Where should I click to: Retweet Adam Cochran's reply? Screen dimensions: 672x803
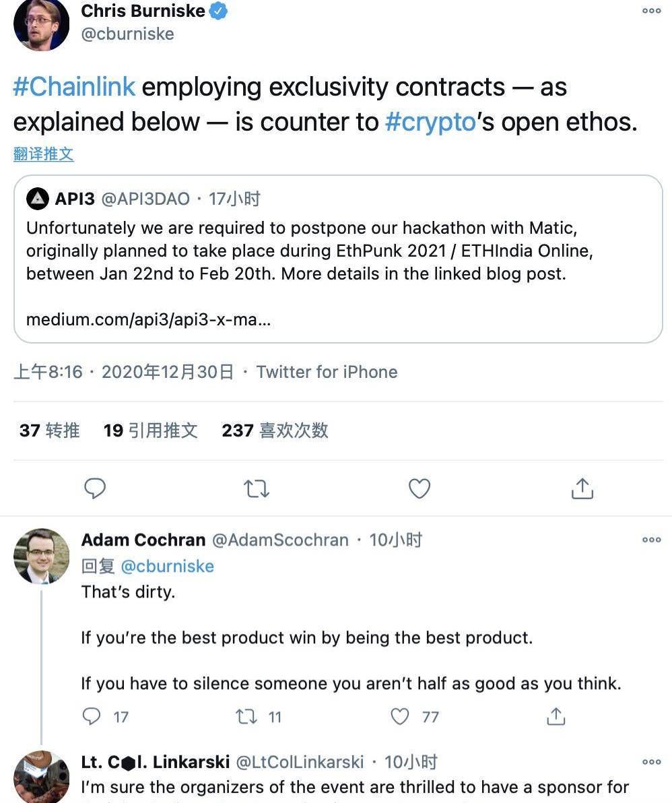coord(246,716)
